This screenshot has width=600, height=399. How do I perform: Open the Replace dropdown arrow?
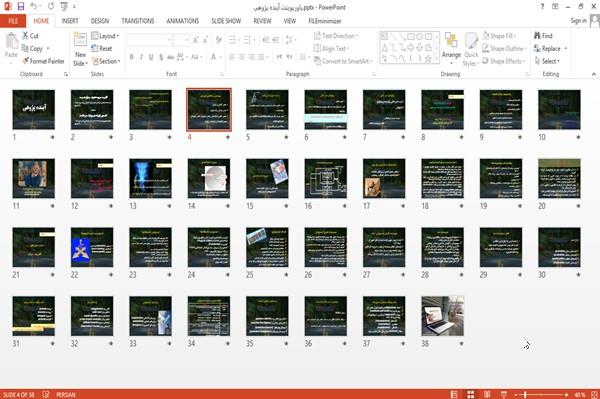pyautogui.click(x=566, y=49)
